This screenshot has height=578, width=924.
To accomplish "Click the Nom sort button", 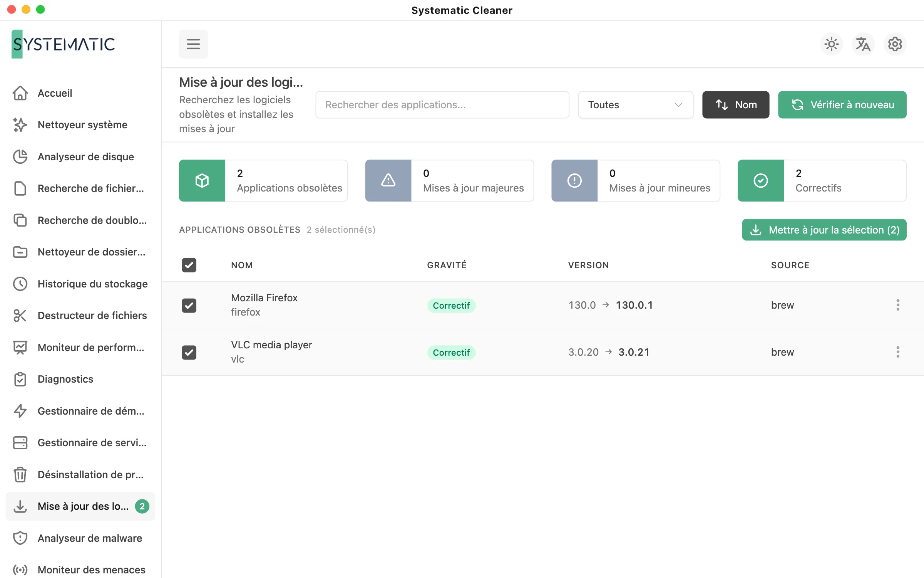I will (736, 105).
